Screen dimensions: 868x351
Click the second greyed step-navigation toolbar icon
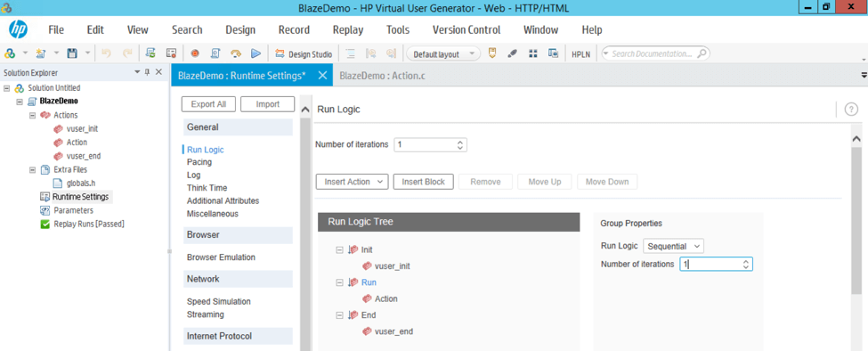pyautogui.click(x=392, y=53)
